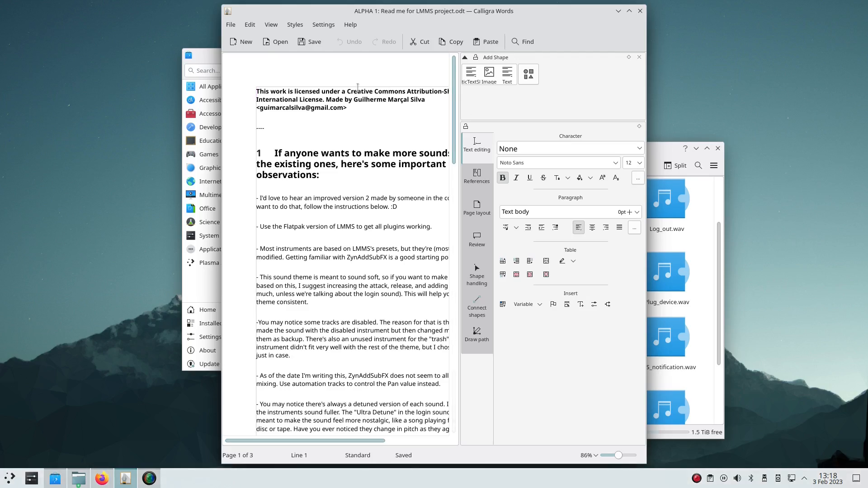Open the Styles menu

point(294,24)
